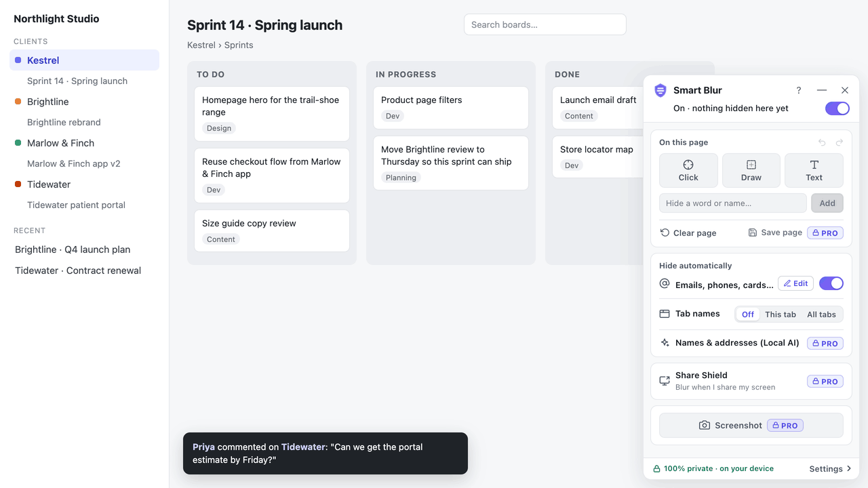Click the Smart Blur shield logo icon
The height and width of the screenshot is (488, 868).
[660, 90]
